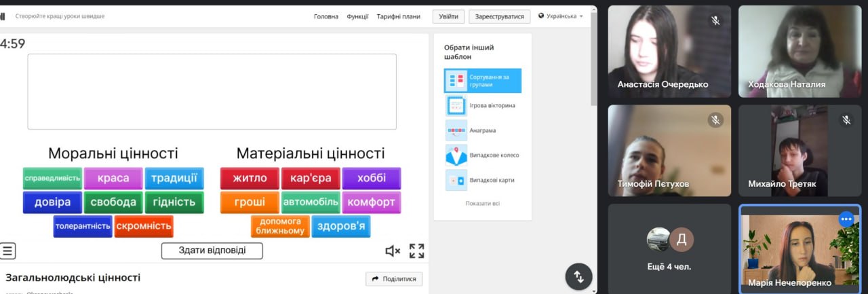Open the three-dot options on Марія's video tile

point(846,219)
